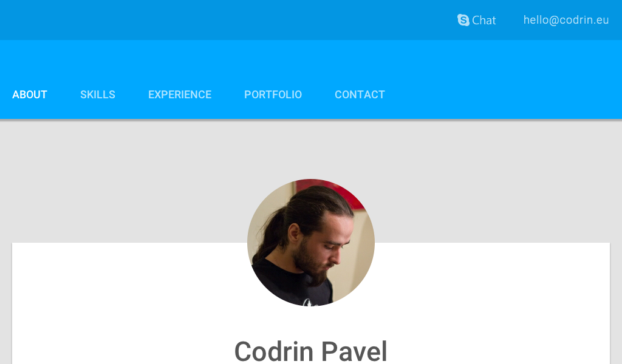
Task: Jump to the CONTACT section
Action: [360, 95]
